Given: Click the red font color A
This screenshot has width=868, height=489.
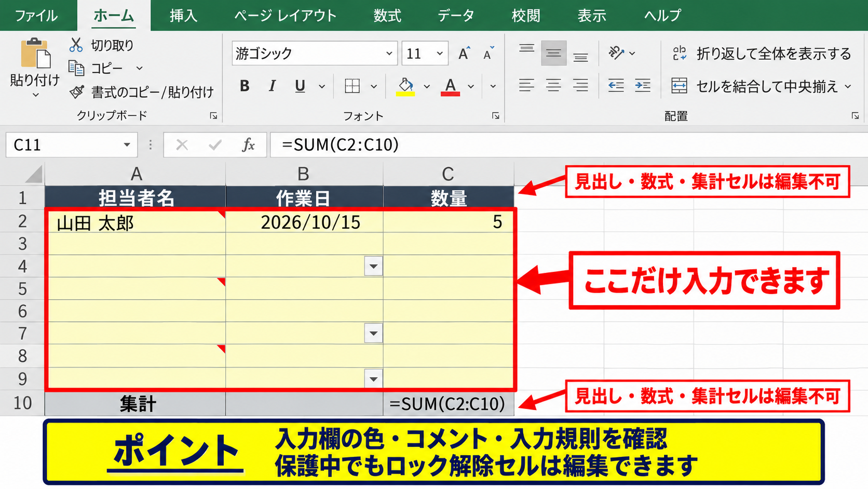Looking at the screenshot, I should tap(450, 86).
